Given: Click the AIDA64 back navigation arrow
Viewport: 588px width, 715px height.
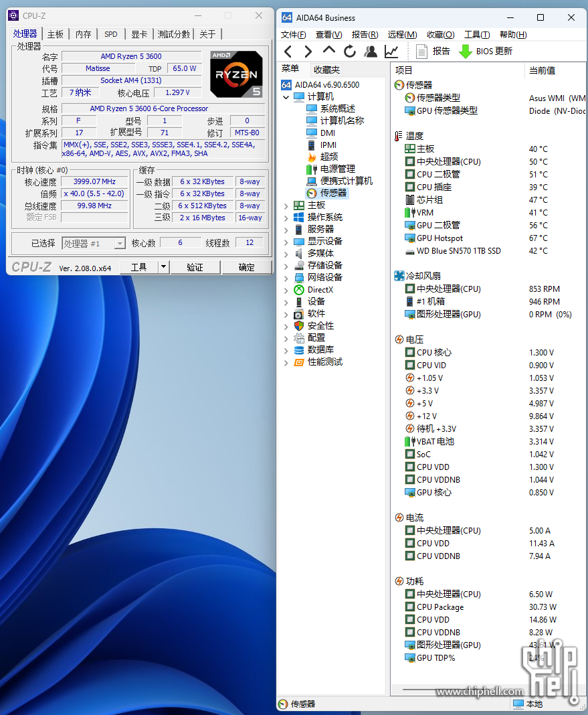Looking at the screenshot, I should (x=288, y=52).
